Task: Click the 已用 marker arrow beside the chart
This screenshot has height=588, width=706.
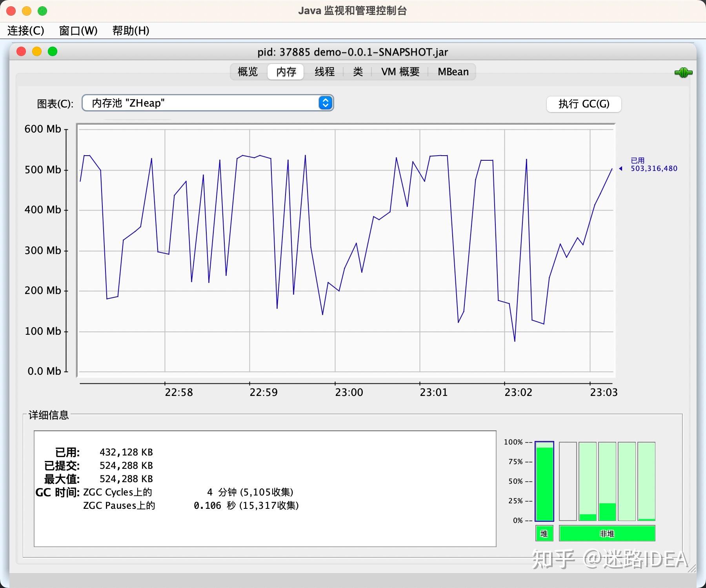Action: coord(621,168)
